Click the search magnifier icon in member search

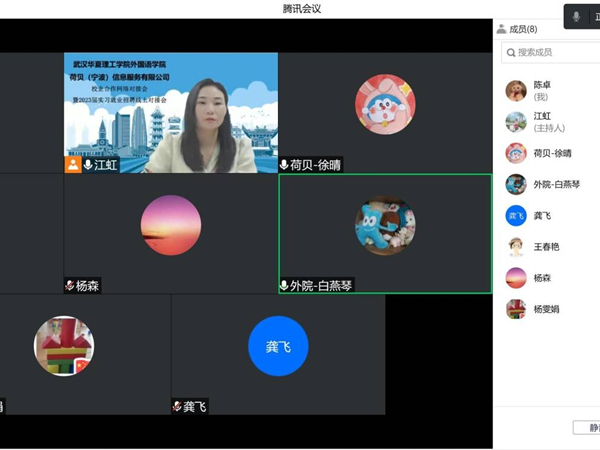click(x=511, y=53)
